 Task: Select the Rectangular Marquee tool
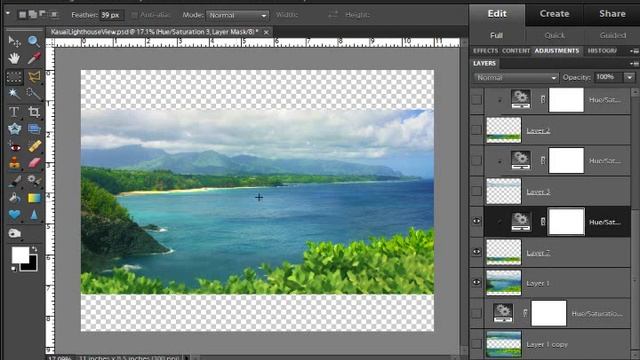[x=14, y=76]
